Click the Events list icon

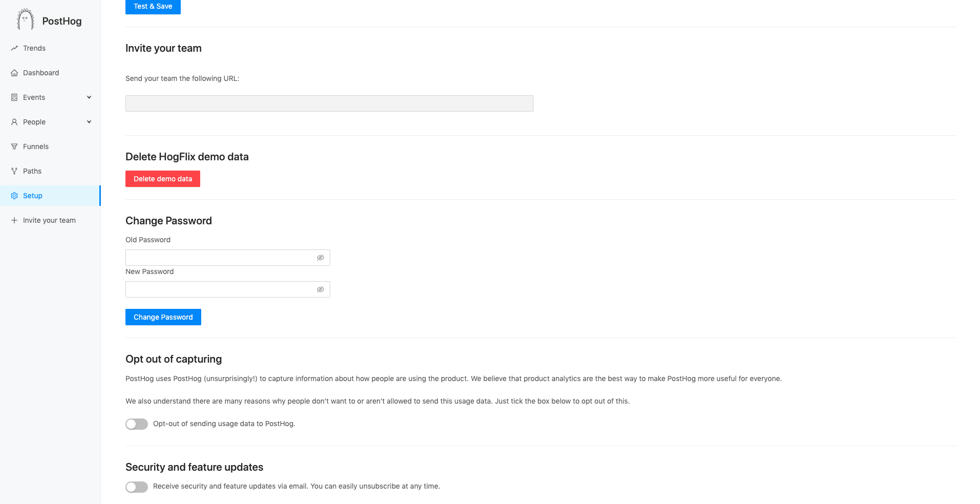(14, 97)
